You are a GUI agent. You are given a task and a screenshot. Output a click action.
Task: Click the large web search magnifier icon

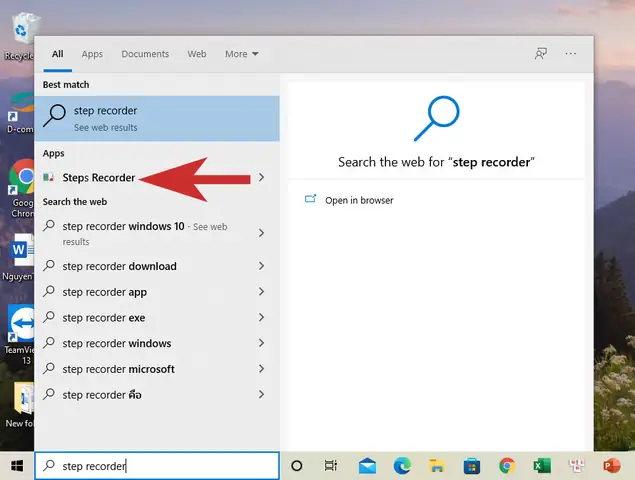pos(437,118)
